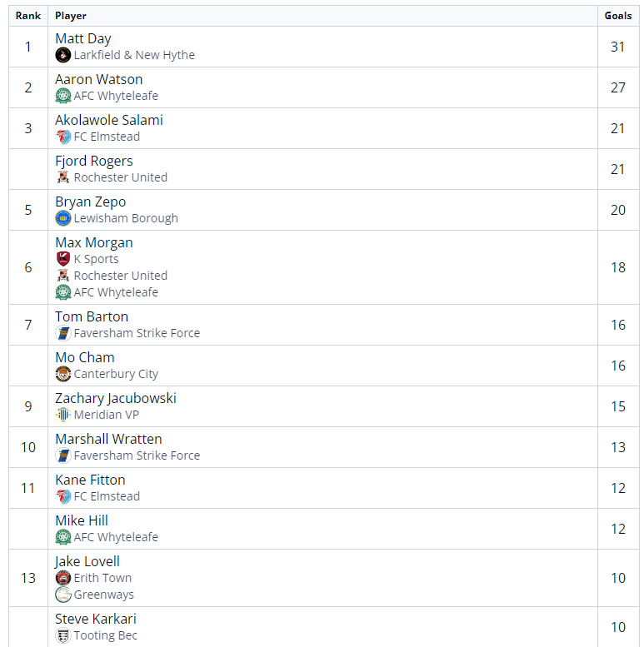Click the Meridian VP club crest
Image resolution: width=644 pixels, height=647 pixels.
[x=62, y=415]
